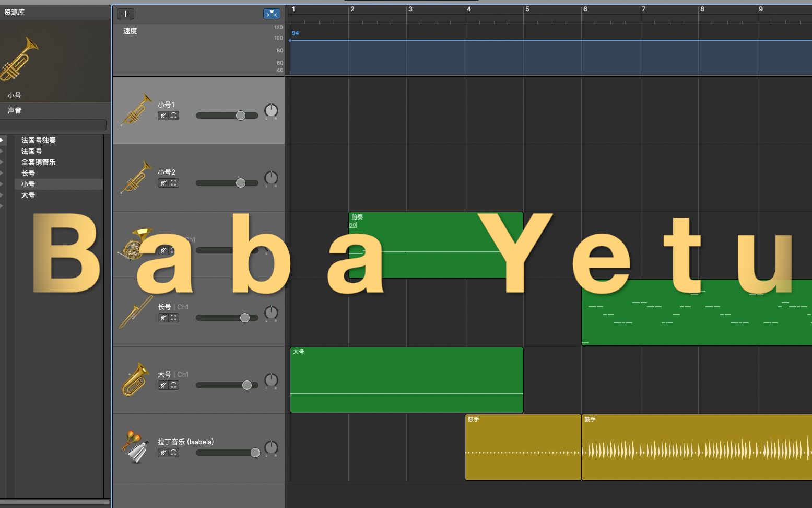Click bar 2 on the ruler
Image resolution: width=812 pixels, height=508 pixels.
pyautogui.click(x=352, y=9)
